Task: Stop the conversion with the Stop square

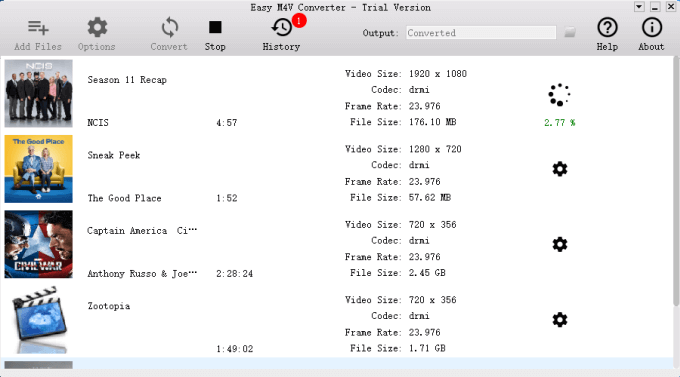Action: tap(215, 27)
